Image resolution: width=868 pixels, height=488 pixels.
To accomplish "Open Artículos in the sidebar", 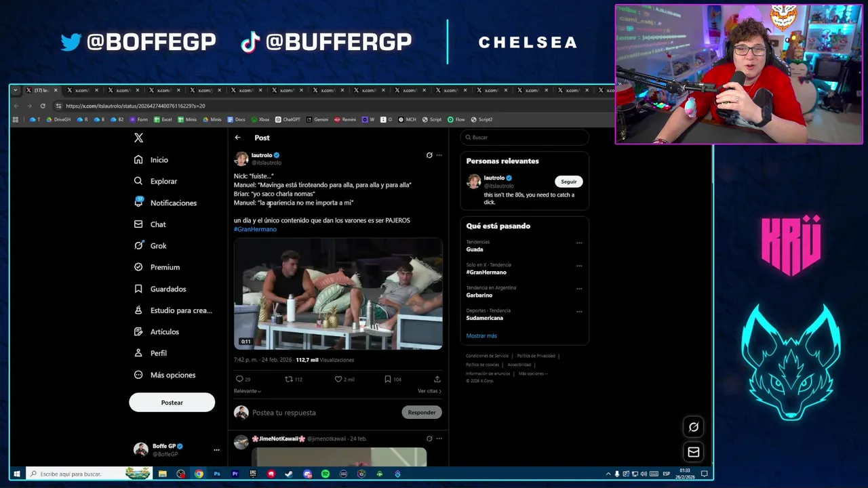I will pos(157,331).
